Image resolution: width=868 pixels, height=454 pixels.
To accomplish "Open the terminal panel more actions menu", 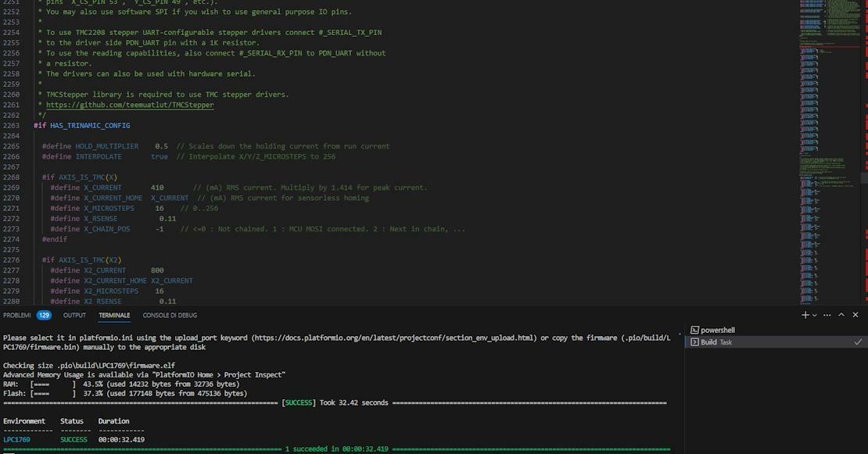I will tap(826, 315).
